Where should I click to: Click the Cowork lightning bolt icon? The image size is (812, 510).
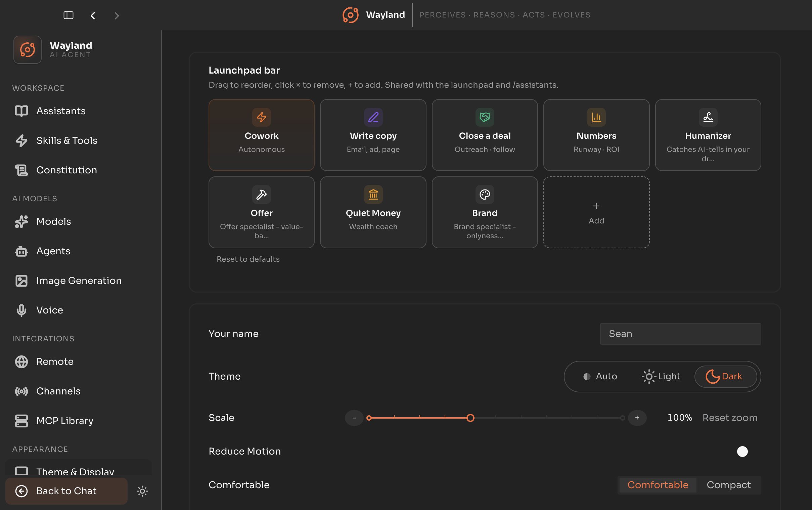262,117
